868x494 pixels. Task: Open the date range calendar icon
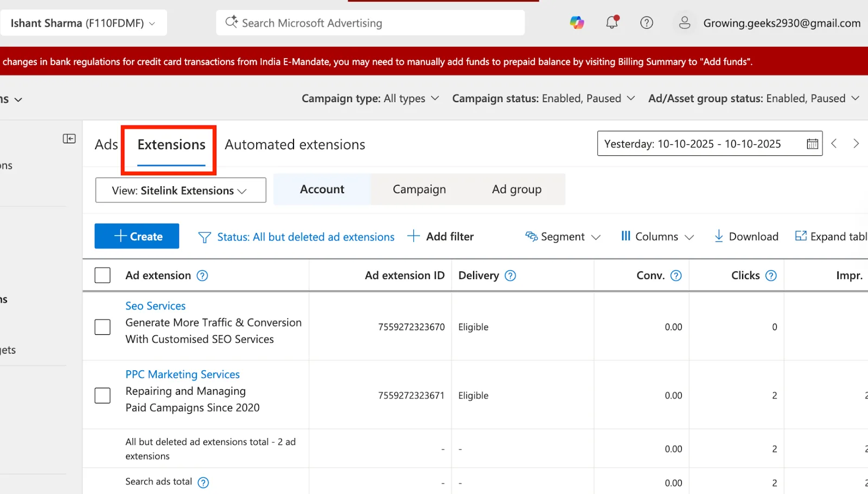tap(812, 144)
